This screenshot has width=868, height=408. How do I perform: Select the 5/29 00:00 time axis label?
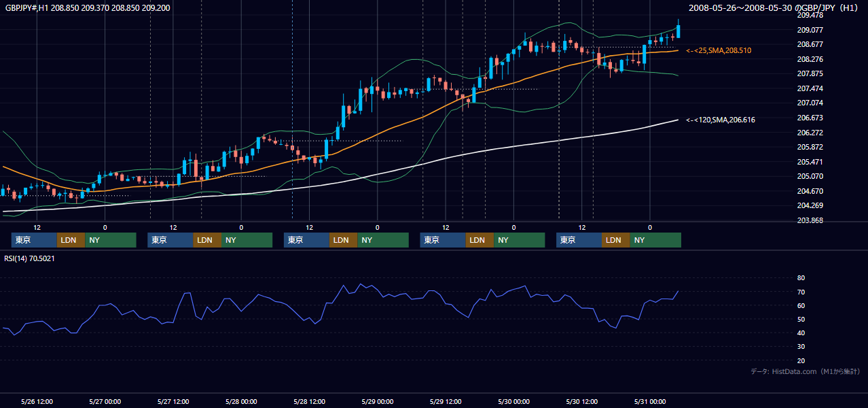point(377,401)
